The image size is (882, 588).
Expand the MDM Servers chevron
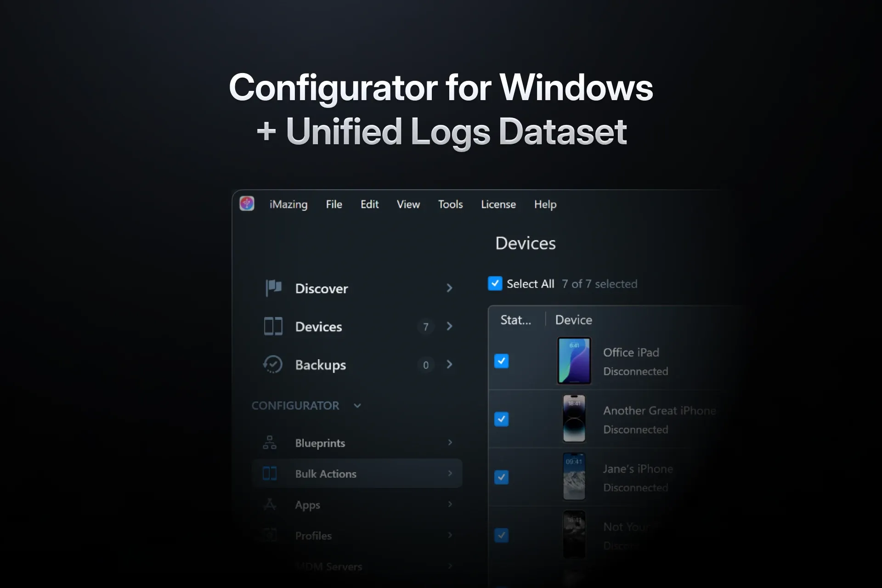coord(450,566)
